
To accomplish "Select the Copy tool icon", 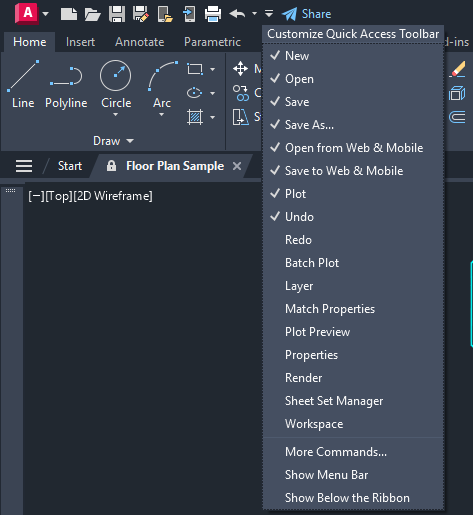I will (x=241, y=93).
